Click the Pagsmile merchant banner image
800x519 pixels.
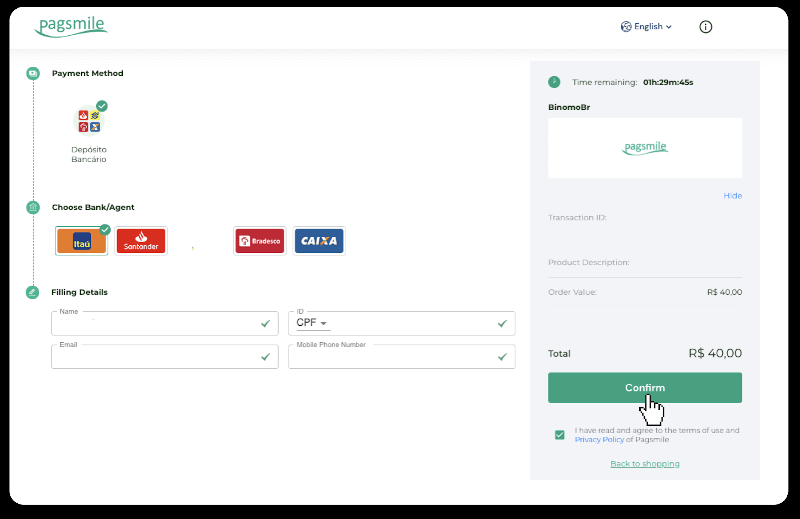pos(645,148)
